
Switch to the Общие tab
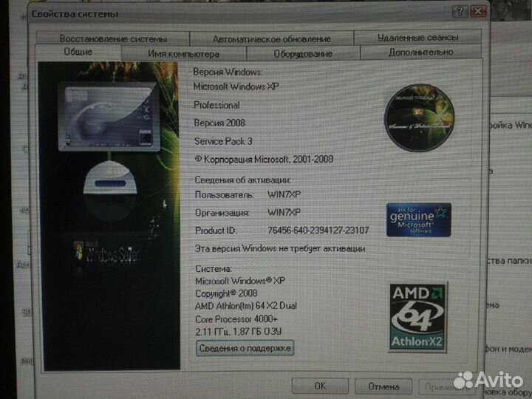pos(78,52)
